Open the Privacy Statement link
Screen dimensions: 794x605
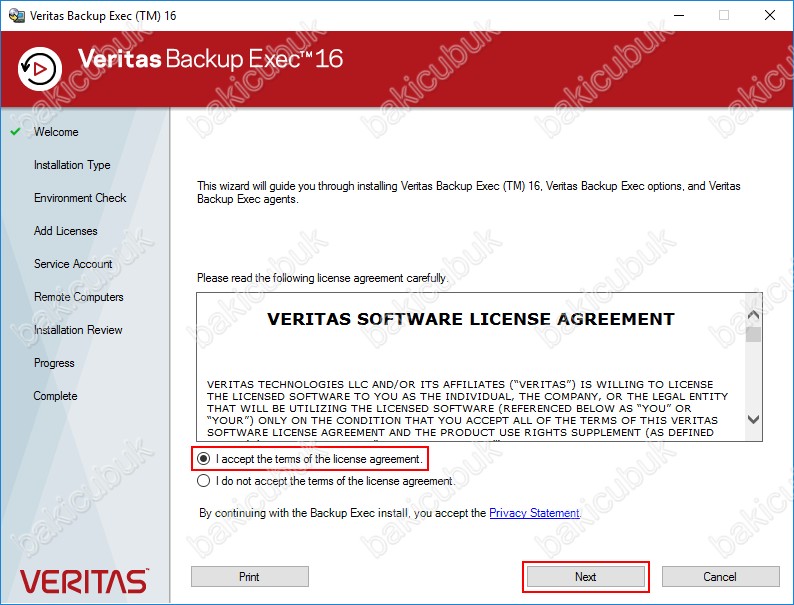click(x=534, y=513)
